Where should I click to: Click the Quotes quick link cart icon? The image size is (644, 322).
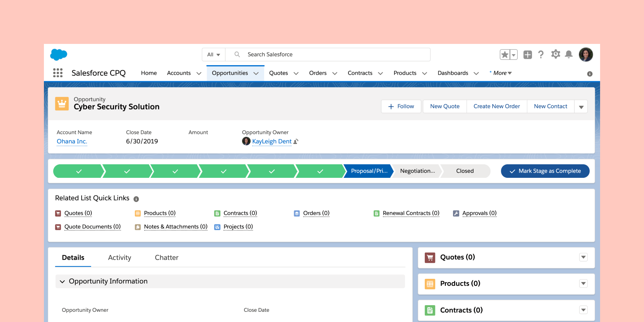[x=58, y=213]
